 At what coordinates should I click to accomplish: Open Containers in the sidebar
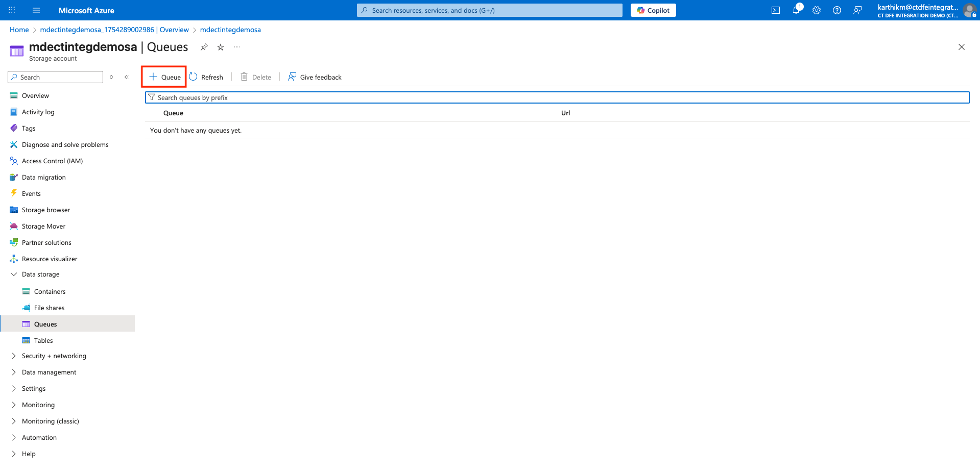[x=50, y=292]
